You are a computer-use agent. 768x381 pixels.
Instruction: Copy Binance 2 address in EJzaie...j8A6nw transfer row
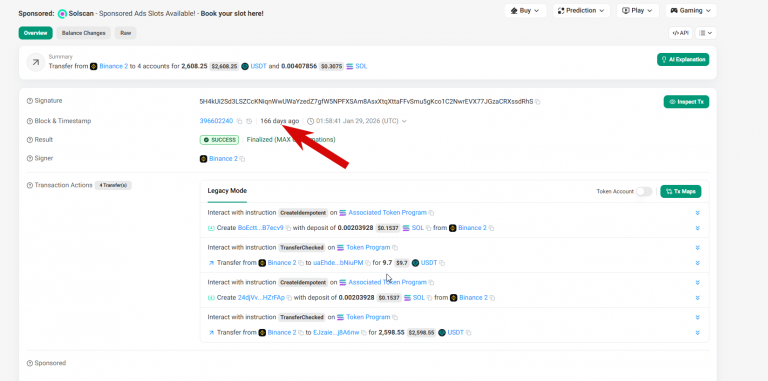point(301,333)
